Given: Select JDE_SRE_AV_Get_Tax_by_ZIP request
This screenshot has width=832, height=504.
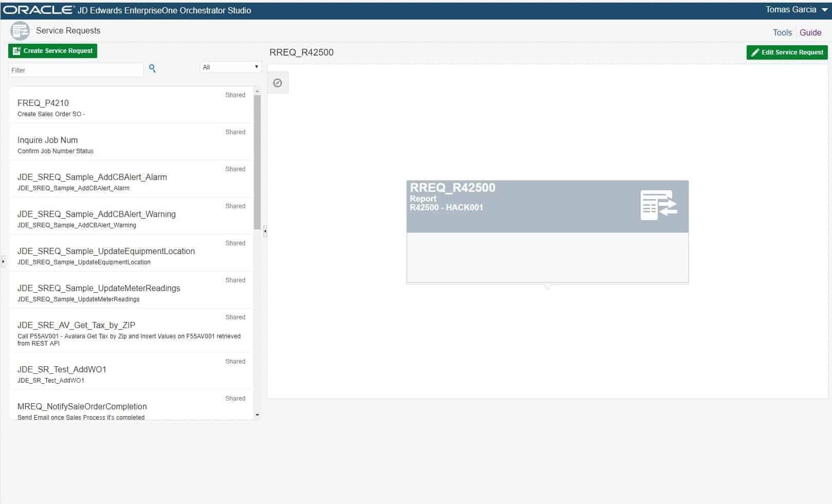Looking at the screenshot, I should 132,331.
